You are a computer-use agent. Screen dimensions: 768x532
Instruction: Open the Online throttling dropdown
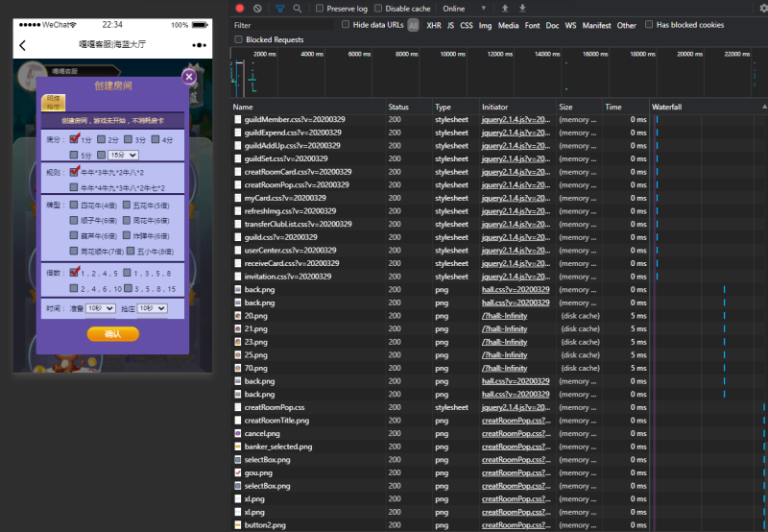coord(464,9)
